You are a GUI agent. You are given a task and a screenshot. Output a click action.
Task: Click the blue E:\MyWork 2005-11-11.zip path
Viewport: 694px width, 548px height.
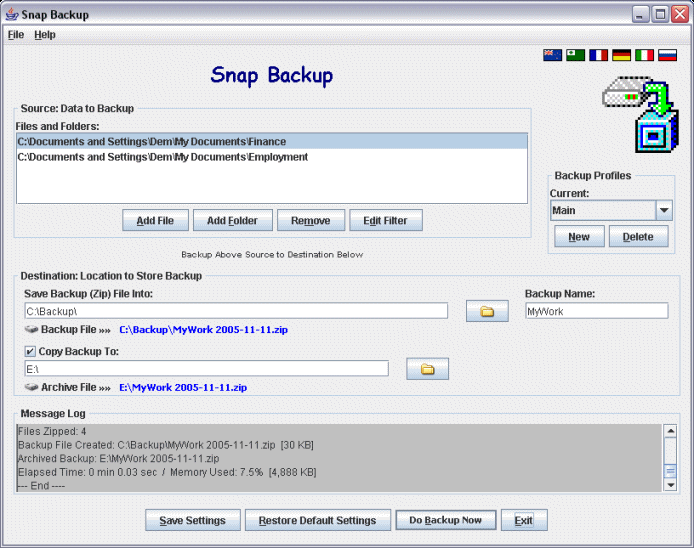[183, 387]
